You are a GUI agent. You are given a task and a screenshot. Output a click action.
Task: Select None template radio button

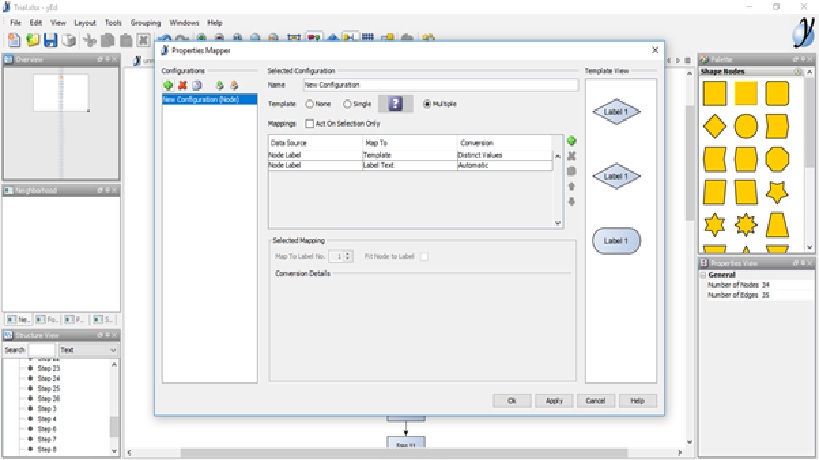[x=310, y=104]
